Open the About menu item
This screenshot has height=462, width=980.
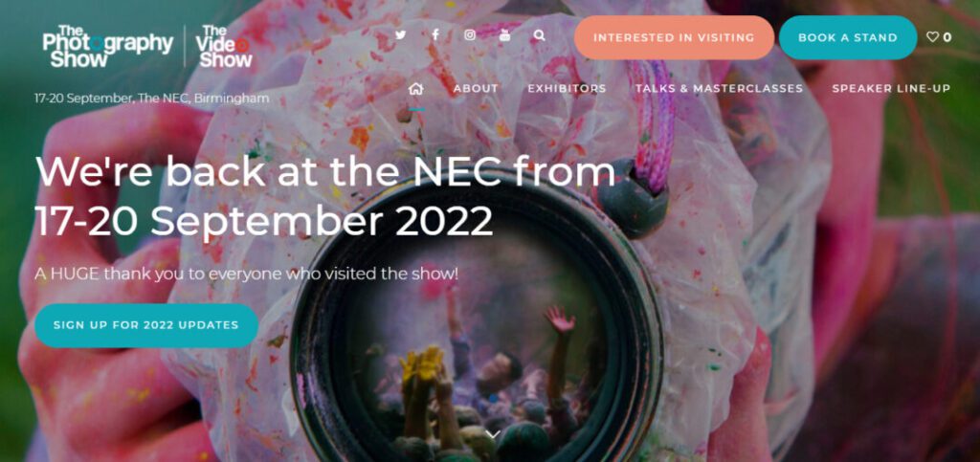click(476, 89)
